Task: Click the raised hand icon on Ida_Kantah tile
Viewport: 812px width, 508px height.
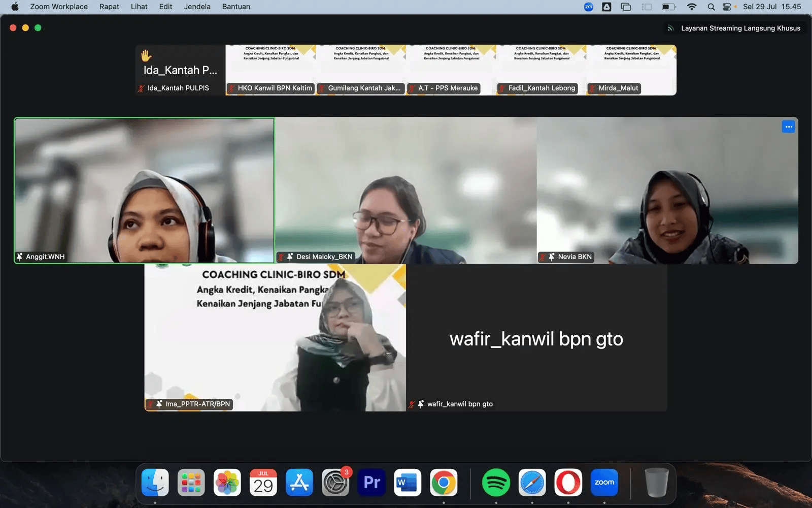Action: click(146, 55)
